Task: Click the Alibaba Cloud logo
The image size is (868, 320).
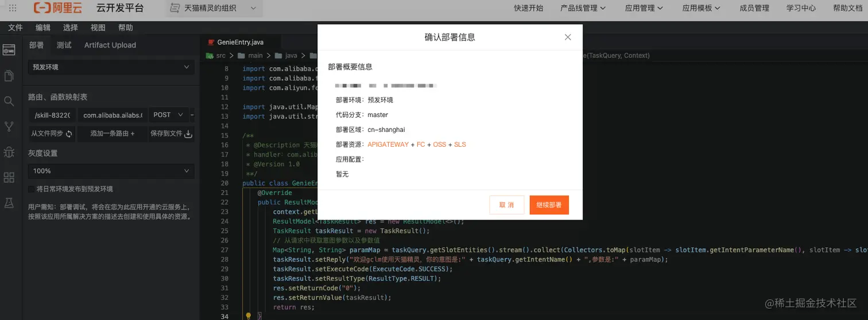Action: click(x=59, y=8)
